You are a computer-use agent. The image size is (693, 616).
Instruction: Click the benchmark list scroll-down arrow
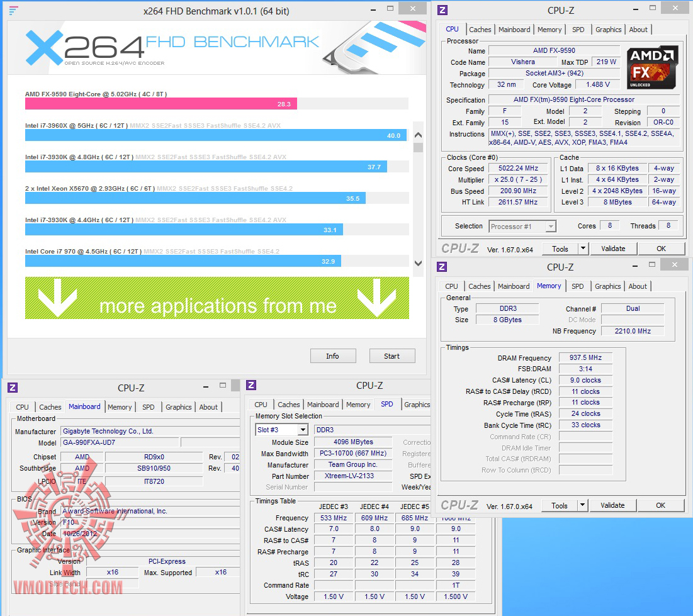pos(418,263)
